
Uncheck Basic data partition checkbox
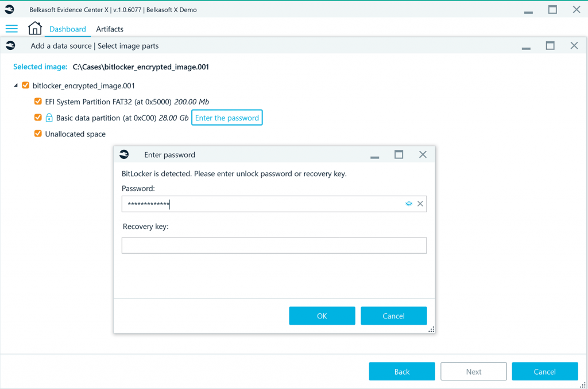[x=38, y=118]
